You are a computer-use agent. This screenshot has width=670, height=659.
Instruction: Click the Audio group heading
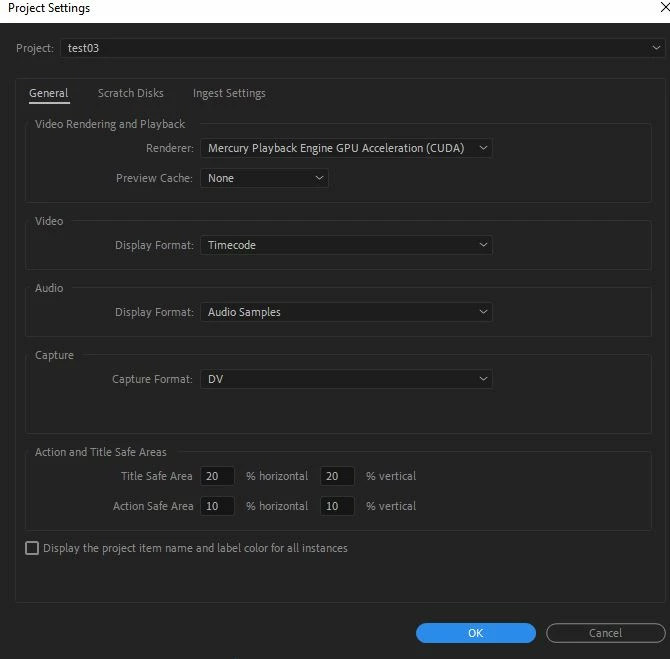click(49, 288)
